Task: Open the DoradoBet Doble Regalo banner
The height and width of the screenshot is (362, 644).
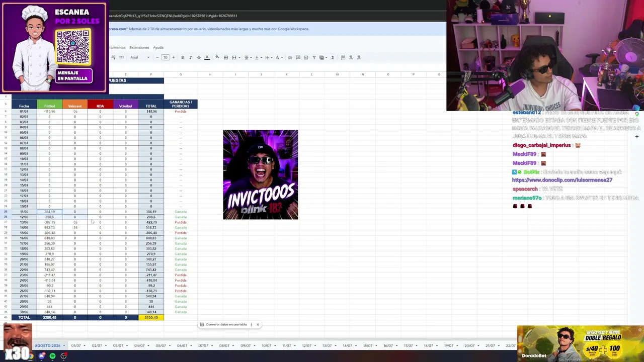Action: click(580, 343)
